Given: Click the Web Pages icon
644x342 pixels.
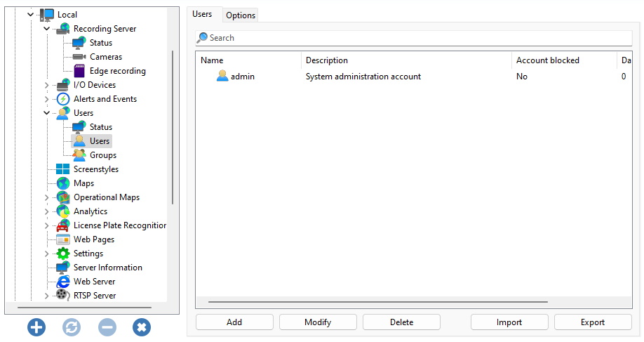Looking at the screenshot, I should pos(63,239).
